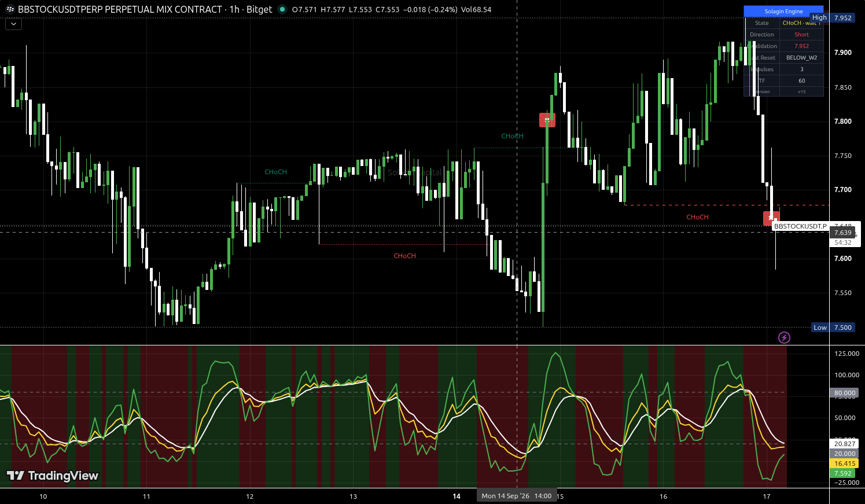Click the red signal marker on the tall green candle

pyautogui.click(x=547, y=120)
